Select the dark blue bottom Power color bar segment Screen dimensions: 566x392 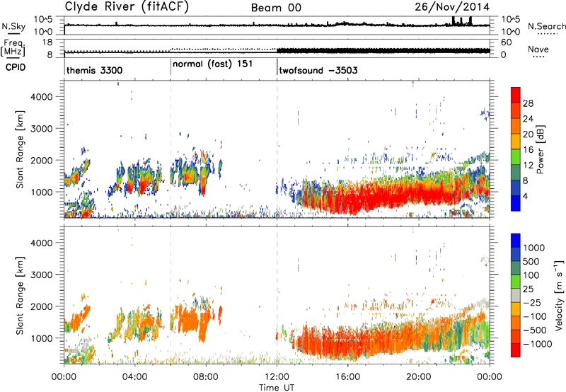click(516, 203)
